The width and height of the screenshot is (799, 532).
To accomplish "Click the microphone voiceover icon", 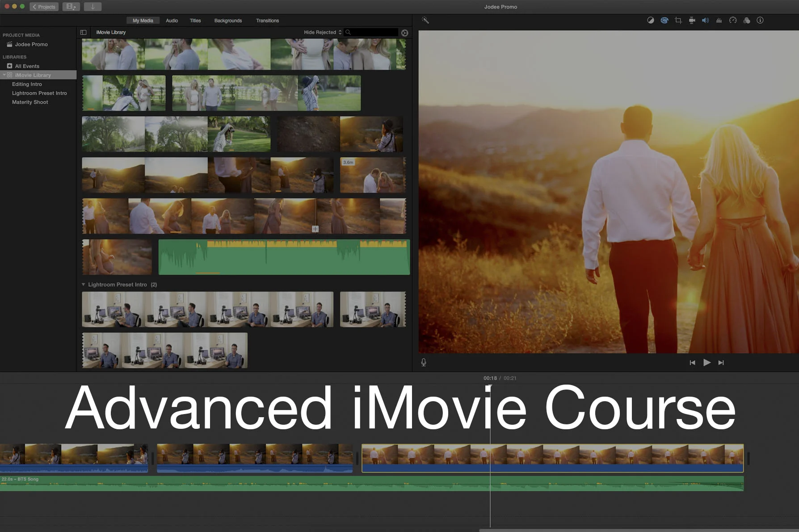I will tap(424, 362).
